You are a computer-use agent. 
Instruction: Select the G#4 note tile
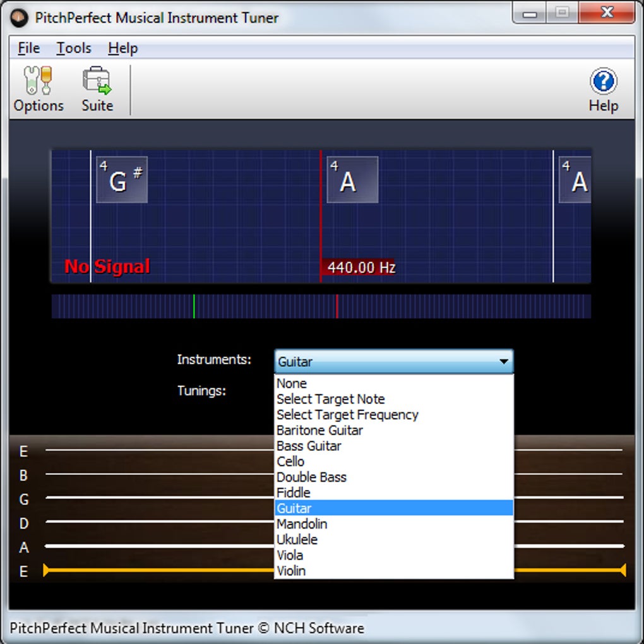(122, 179)
